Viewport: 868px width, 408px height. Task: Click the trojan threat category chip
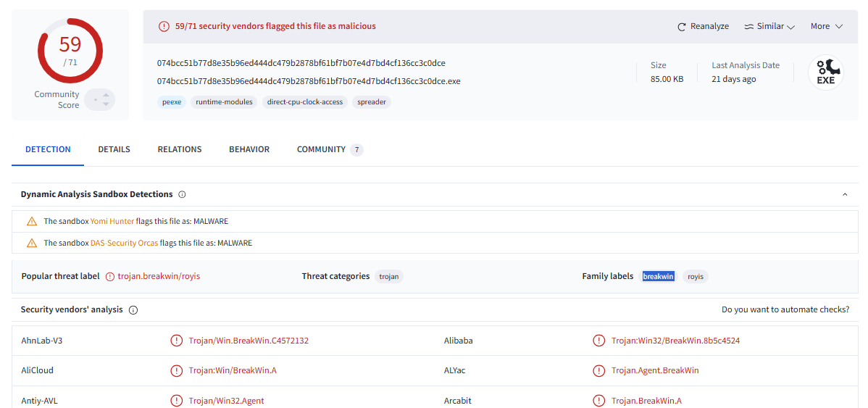(388, 276)
